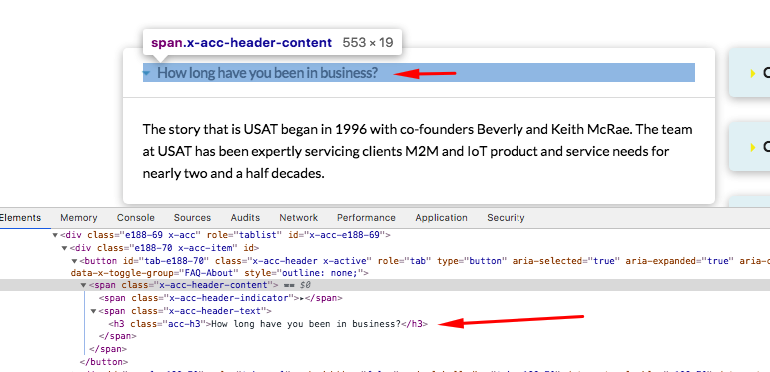Viewport: 770px width, 372px height.
Task: Open the Performance tab
Action: click(x=366, y=217)
